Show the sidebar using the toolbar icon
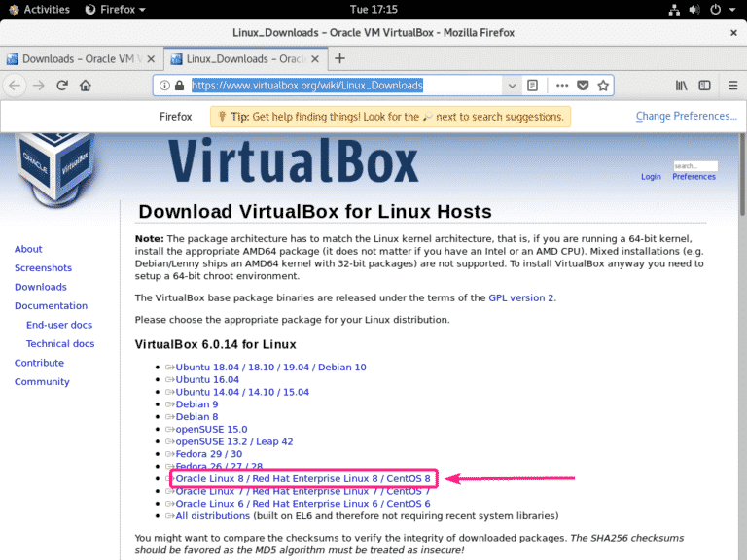747x560 pixels. pyautogui.click(x=705, y=86)
